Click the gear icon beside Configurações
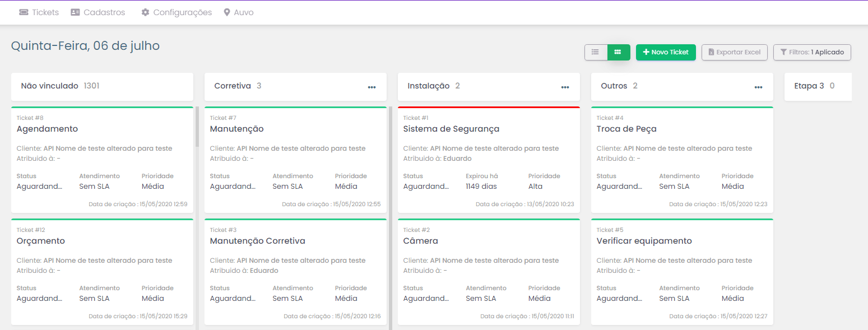This screenshot has height=330, width=868. [x=145, y=12]
